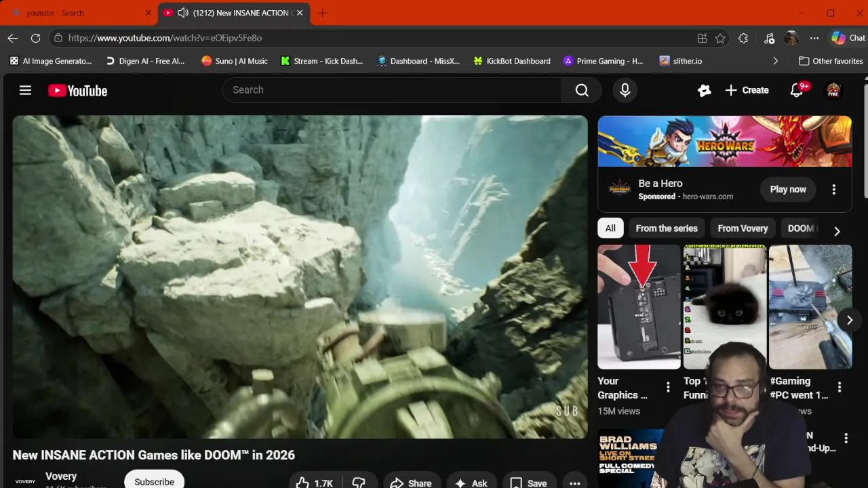Mute tab via speaker icon on tab
Viewport: 868px width, 488px height.
coord(182,13)
